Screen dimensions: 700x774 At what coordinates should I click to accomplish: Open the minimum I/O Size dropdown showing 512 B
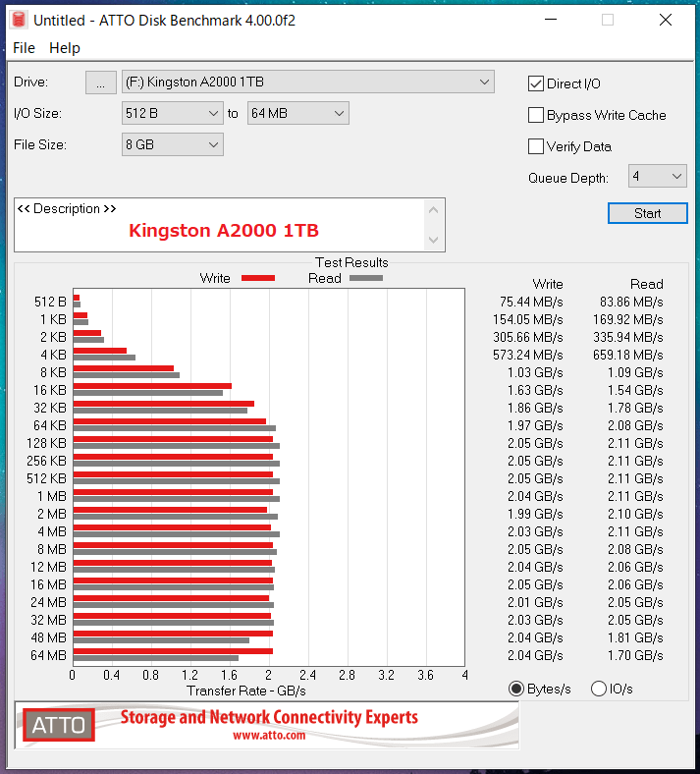[x=172, y=113]
